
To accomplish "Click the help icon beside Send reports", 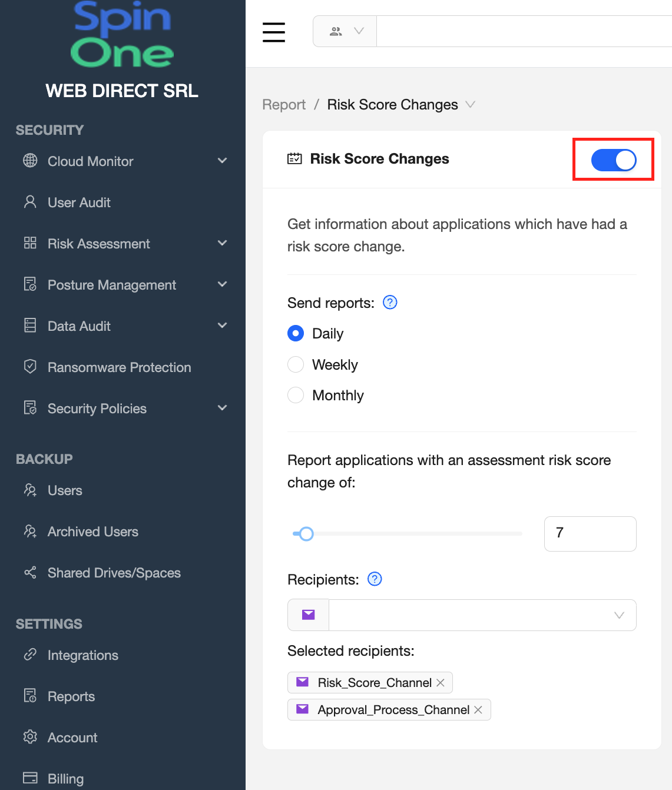I will pyautogui.click(x=390, y=303).
